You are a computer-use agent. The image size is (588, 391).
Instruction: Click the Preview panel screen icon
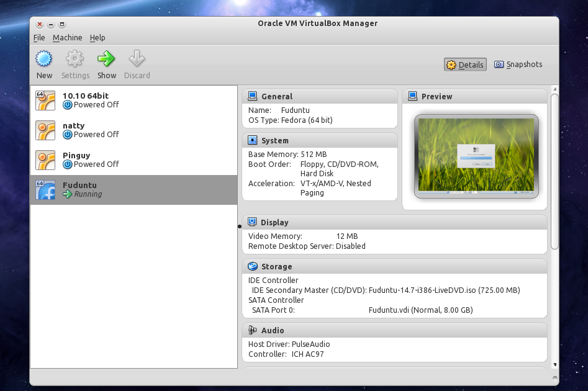point(412,96)
